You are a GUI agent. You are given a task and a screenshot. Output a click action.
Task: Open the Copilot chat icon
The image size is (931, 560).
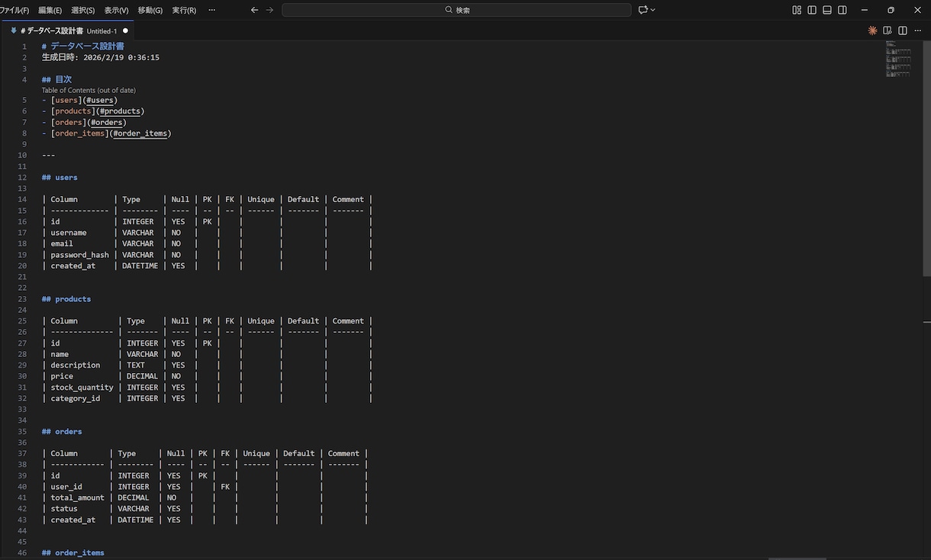643,10
